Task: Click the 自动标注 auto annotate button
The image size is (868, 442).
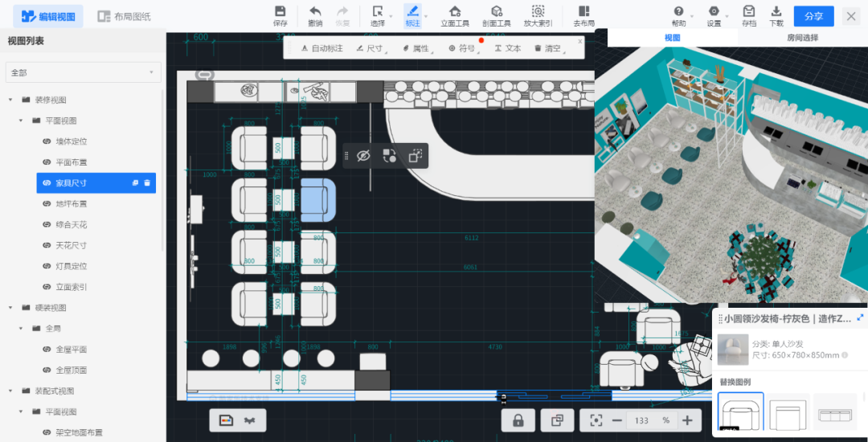Action: click(322, 49)
